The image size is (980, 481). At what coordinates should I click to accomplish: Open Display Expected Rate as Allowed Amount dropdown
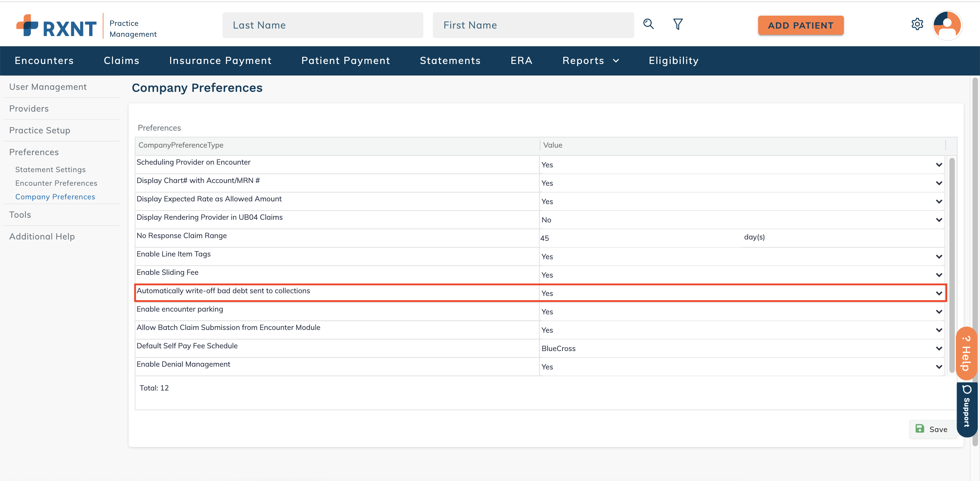coord(742,201)
